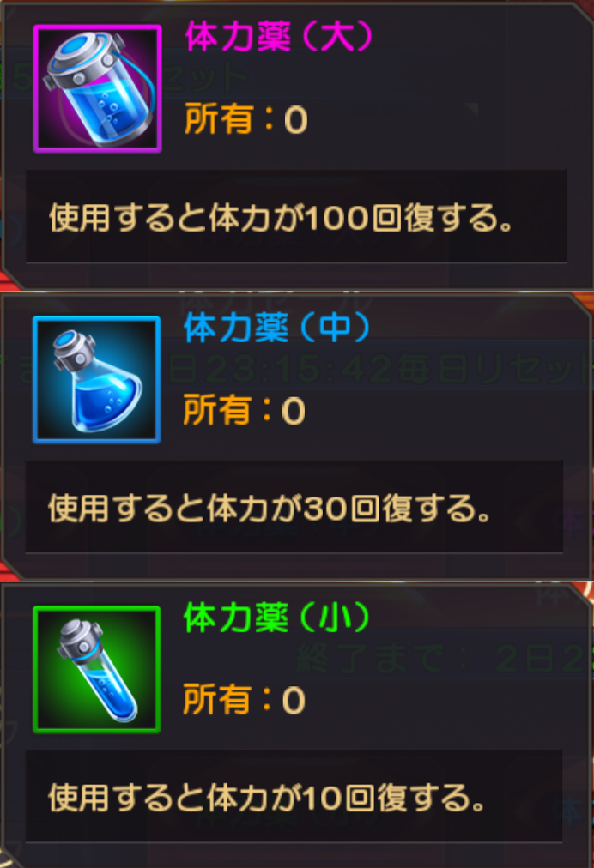Screen dimensions: 594x868
Task: Click the 所有：0 count for large potion
Action: point(246,119)
